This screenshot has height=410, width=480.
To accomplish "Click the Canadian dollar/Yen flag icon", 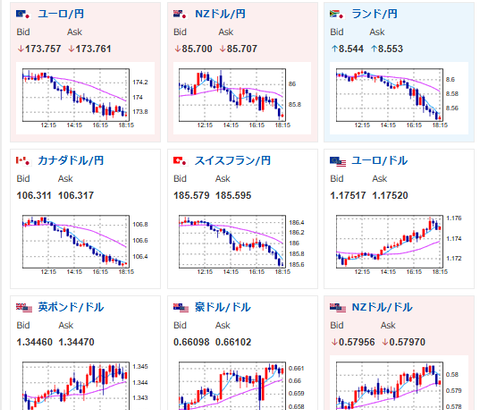I will coord(23,161).
